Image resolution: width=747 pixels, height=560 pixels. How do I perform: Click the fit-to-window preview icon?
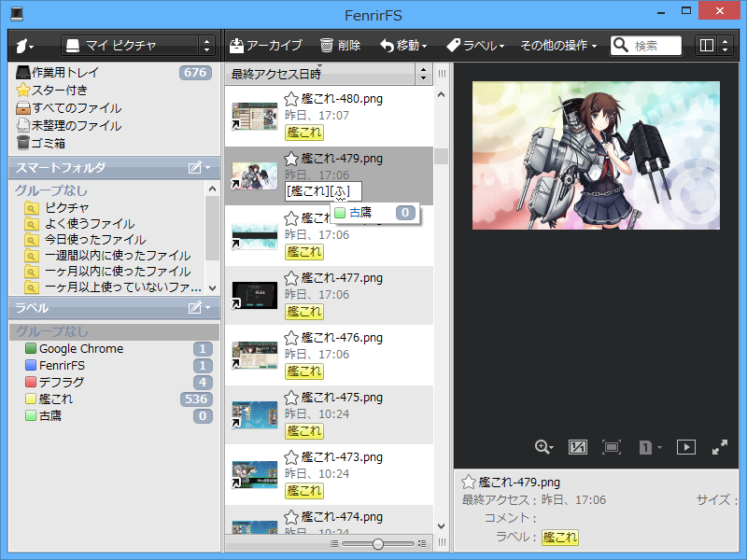[x=612, y=447]
